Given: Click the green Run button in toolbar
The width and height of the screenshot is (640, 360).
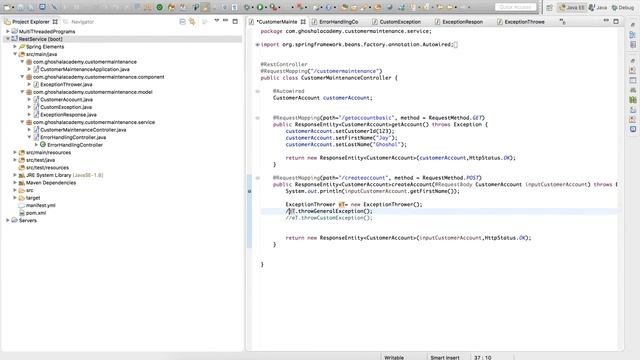Looking at the screenshot, I should [x=260, y=7].
